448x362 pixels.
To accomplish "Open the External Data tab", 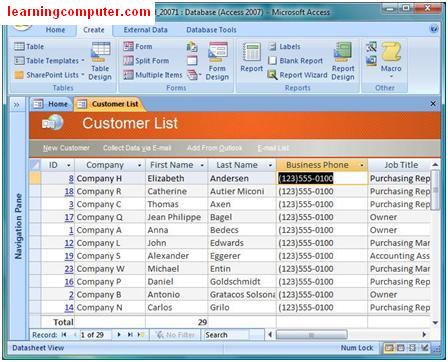I will [145, 30].
